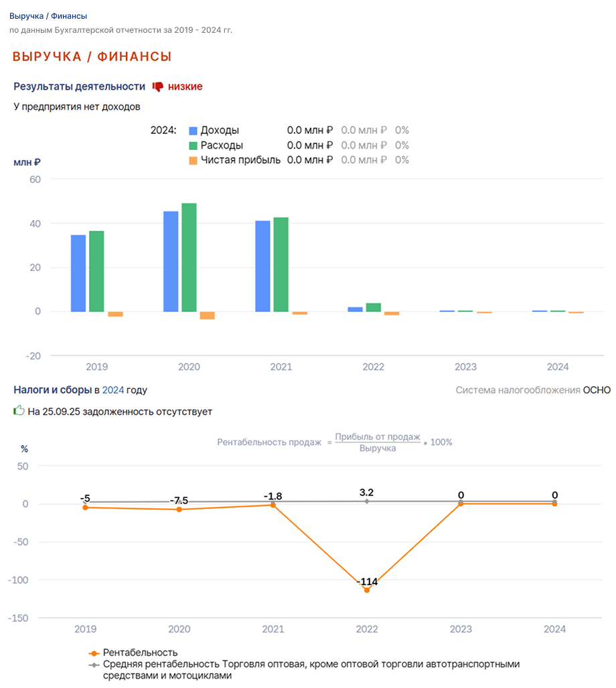Image resolution: width=616 pixels, height=688 pixels.
Task: Toggle the orange Рентабельность legend marker
Action: click(x=94, y=653)
